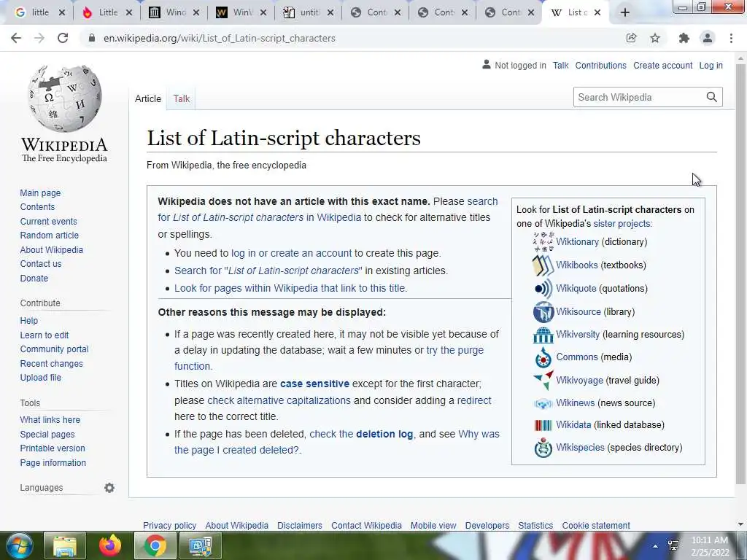The image size is (747, 560).
Task: Click the address bar URL
Action: (x=219, y=38)
